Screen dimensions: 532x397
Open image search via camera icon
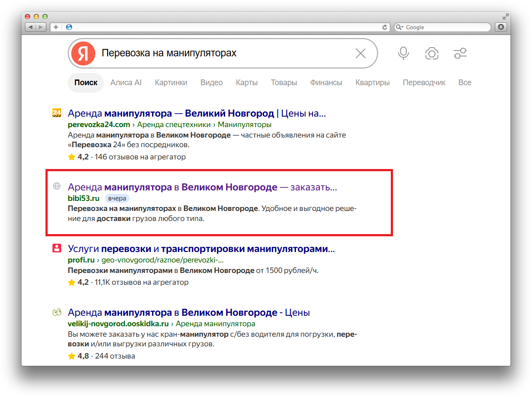[x=432, y=53]
